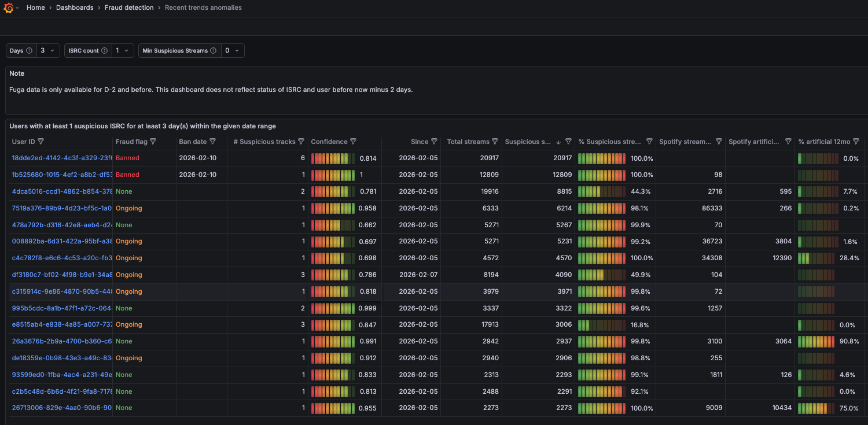Click the Grafana logo icon
The image size is (868, 425).
tap(9, 8)
